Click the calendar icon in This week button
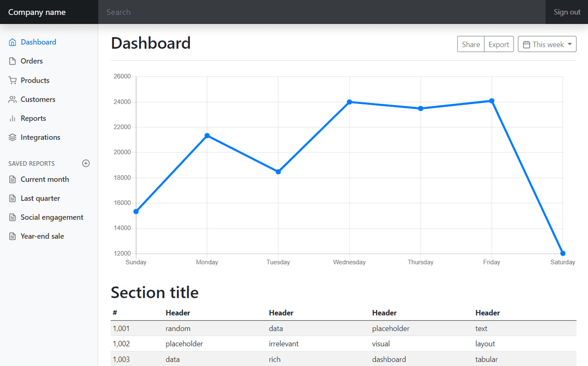Screen dimensions: 588x366 click(x=526, y=45)
